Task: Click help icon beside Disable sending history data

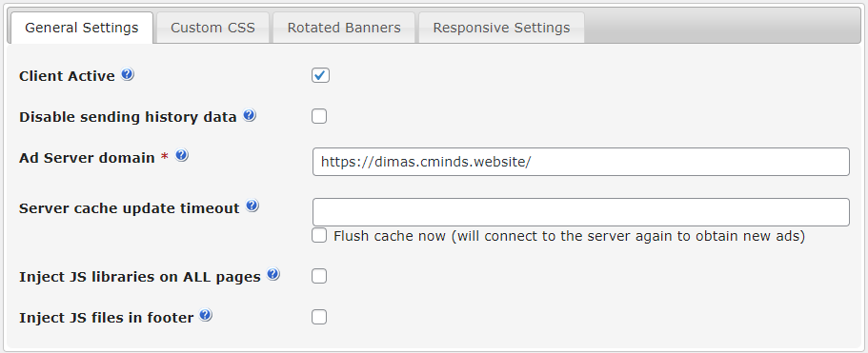Action: point(250,115)
